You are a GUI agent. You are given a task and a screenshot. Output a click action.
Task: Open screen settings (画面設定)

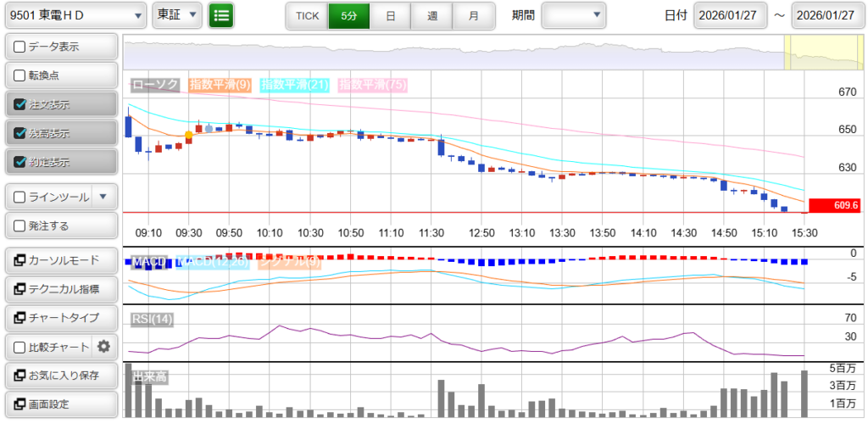click(x=61, y=404)
